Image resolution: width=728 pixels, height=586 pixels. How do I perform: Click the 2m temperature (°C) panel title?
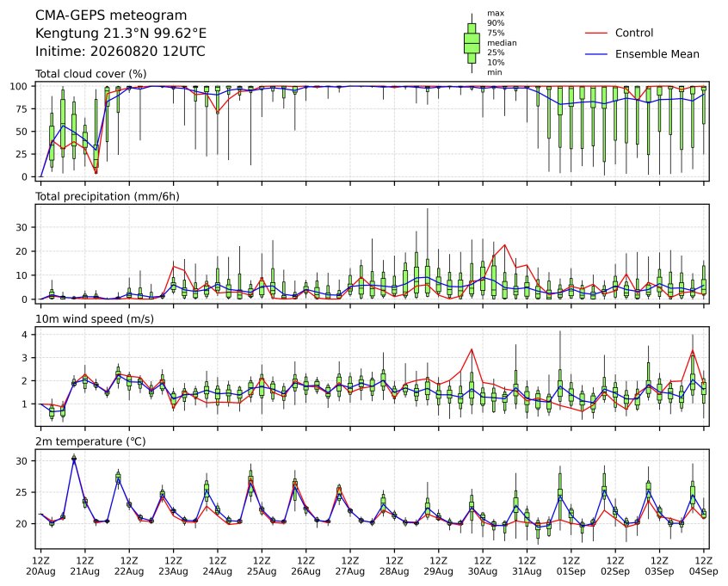point(90,441)
